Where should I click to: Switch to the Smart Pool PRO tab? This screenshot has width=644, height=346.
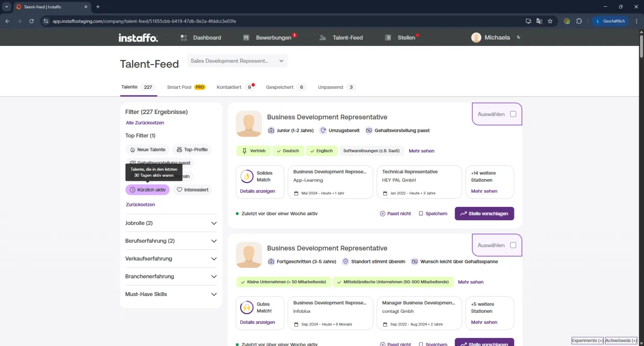[186, 87]
